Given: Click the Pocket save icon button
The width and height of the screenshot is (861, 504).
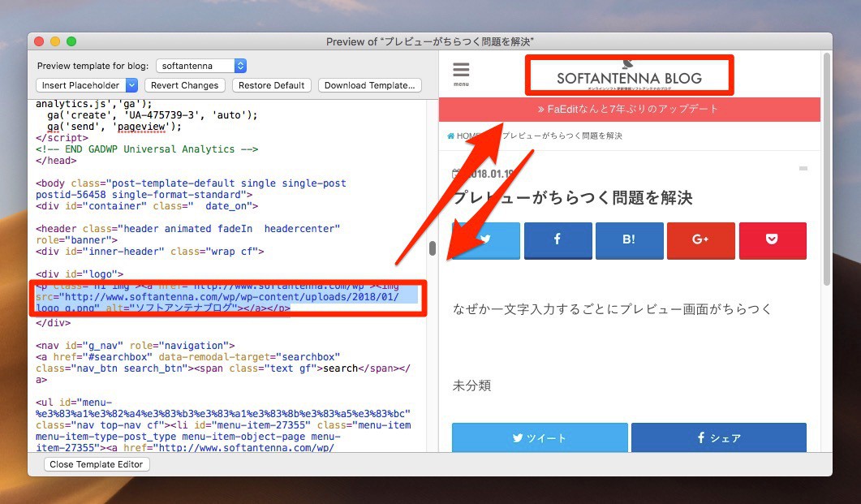Looking at the screenshot, I should point(772,240).
